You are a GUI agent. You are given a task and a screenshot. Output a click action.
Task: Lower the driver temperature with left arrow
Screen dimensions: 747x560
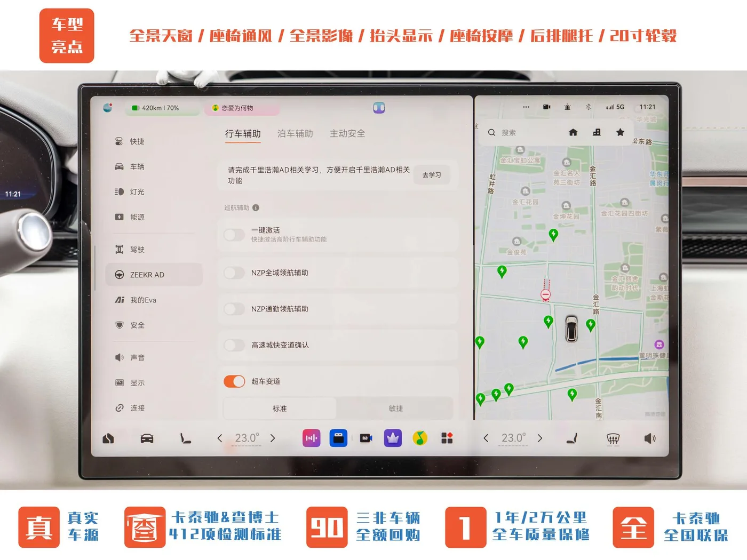[220, 438]
